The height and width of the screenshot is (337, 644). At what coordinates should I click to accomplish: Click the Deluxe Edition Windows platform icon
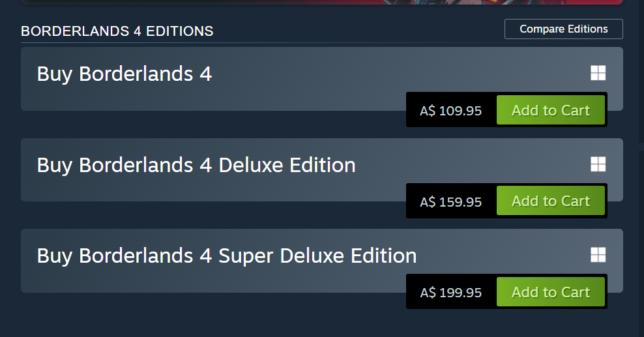(x=598, y=164)
